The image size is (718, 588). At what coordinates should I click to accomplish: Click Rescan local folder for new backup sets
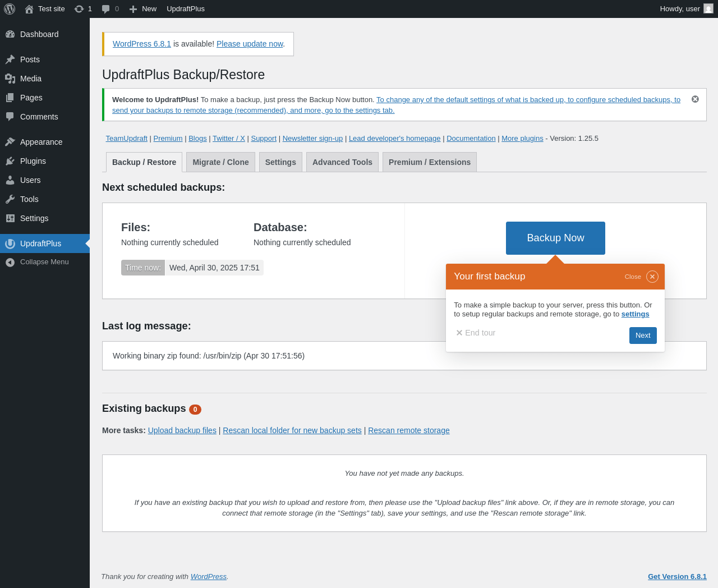(292, 430)
